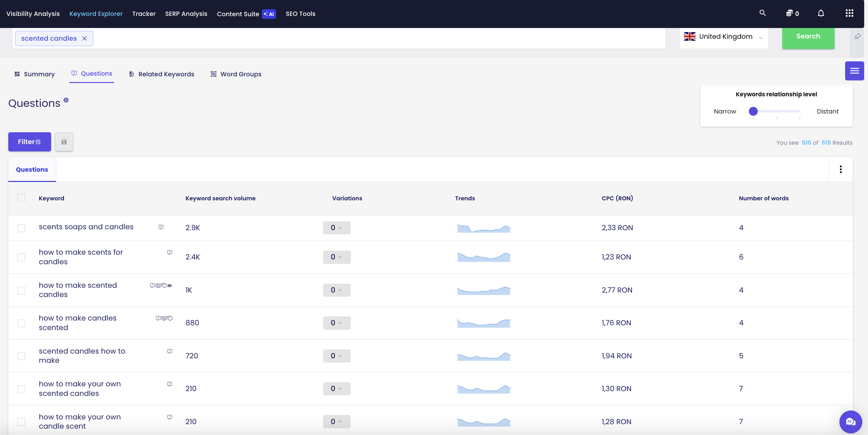Click the United Kingdom flag icon
Image resolution: width=868 pixels, height=435 pixels.
(x=689, y=37)
